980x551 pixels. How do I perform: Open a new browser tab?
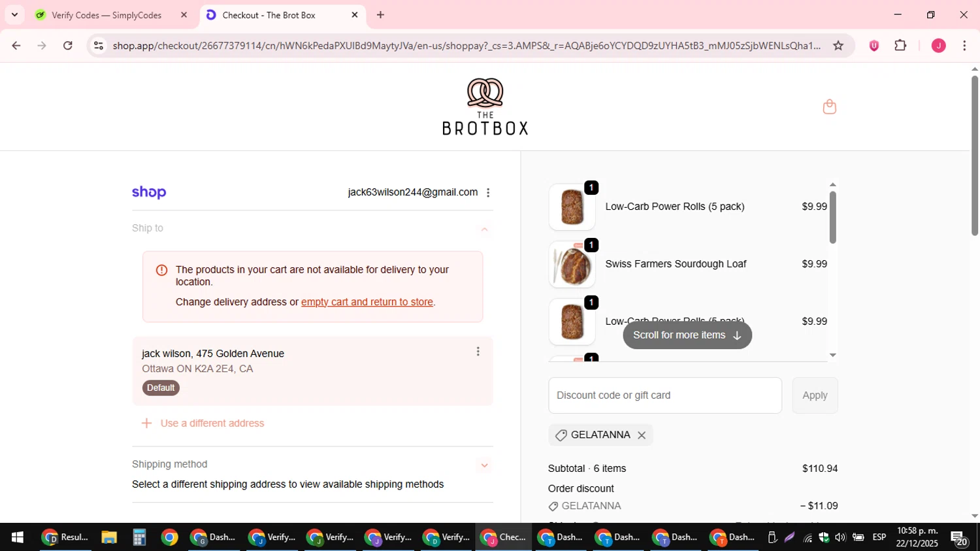[381, 15]
